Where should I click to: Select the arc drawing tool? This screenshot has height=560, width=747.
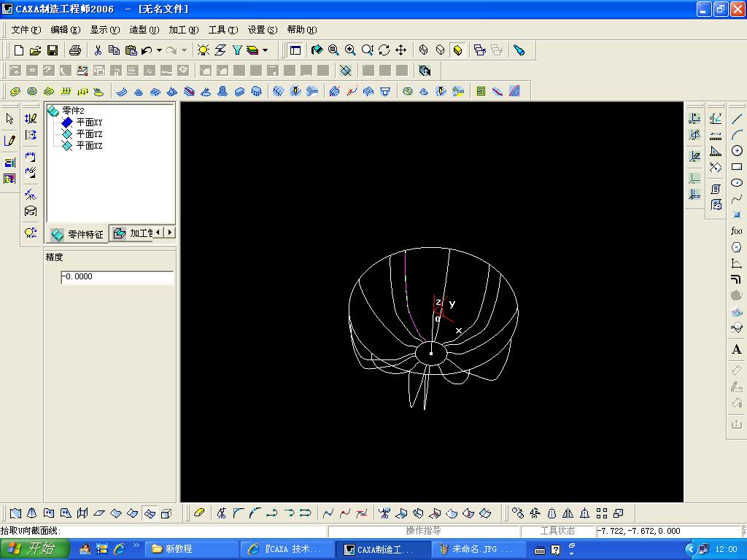[737, 135]
